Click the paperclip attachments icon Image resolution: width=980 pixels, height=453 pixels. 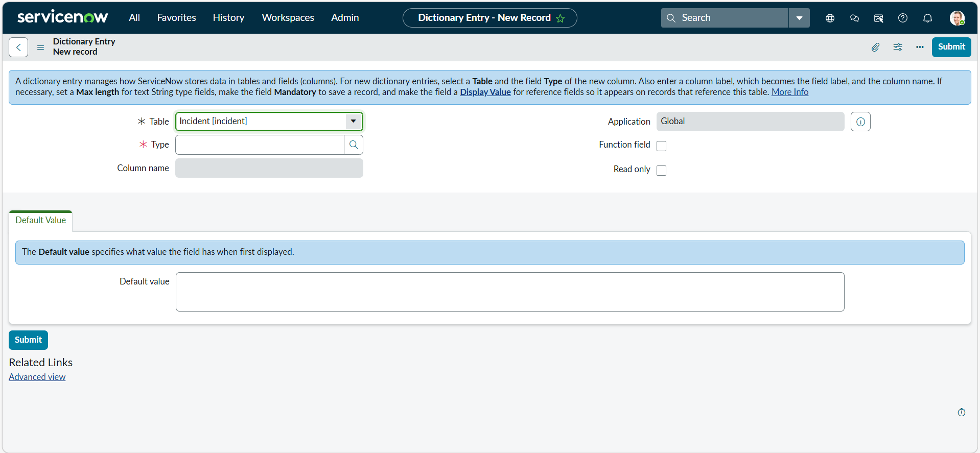[875, 47]
